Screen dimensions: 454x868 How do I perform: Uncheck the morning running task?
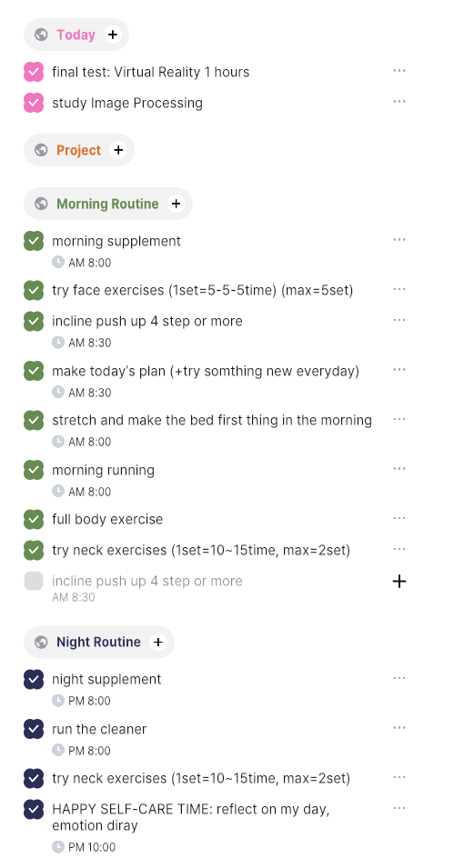click(34, 470)
